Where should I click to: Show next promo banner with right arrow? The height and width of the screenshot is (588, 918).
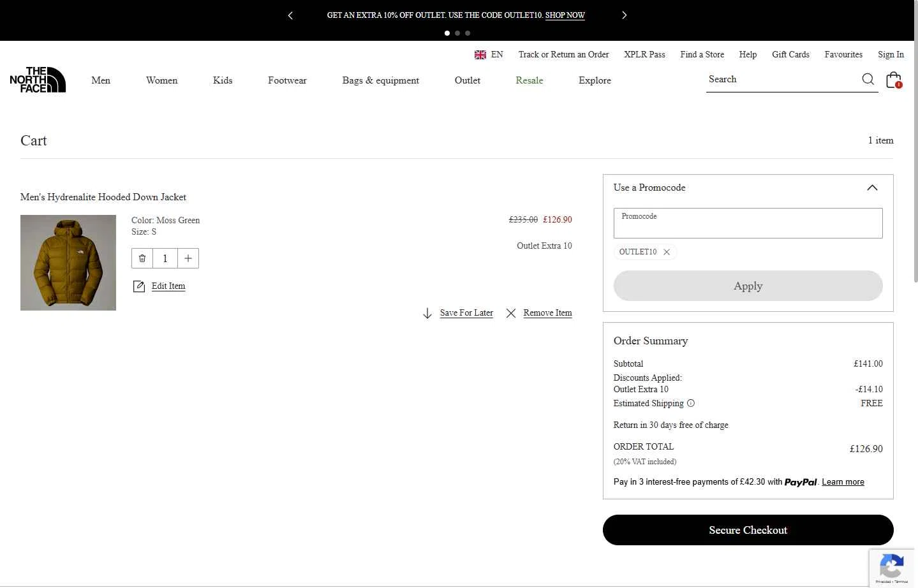[x=624, y=15]
